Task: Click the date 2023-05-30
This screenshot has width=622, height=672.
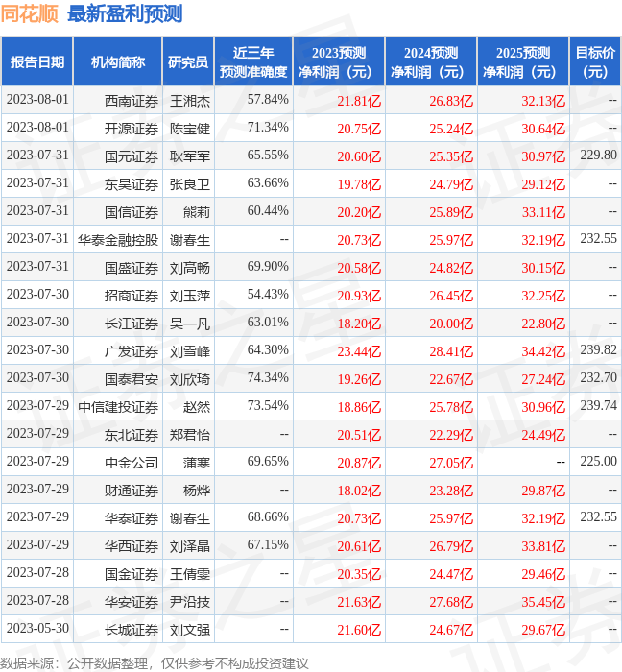Action: coord(37,629)
